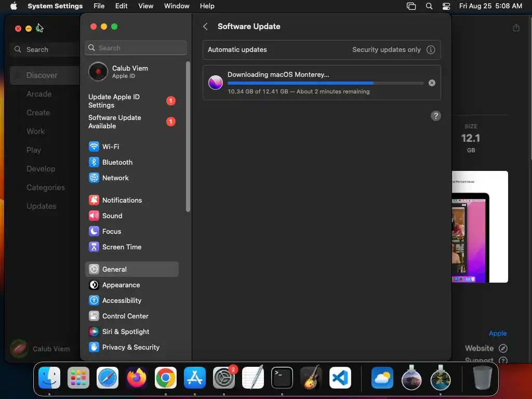The height and width of the screenshot is (399, 532).
Task: Open TextEdit from the Dock
Action: [253, 378]
